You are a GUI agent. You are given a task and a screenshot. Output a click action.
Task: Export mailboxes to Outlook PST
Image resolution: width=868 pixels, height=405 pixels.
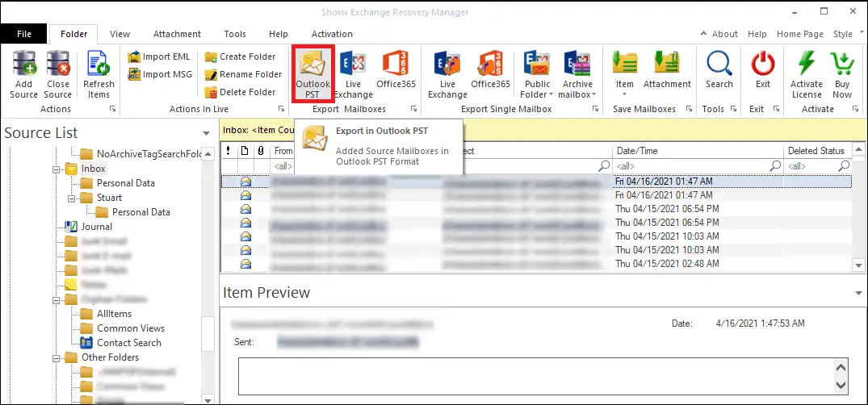[x=312, y=75]
